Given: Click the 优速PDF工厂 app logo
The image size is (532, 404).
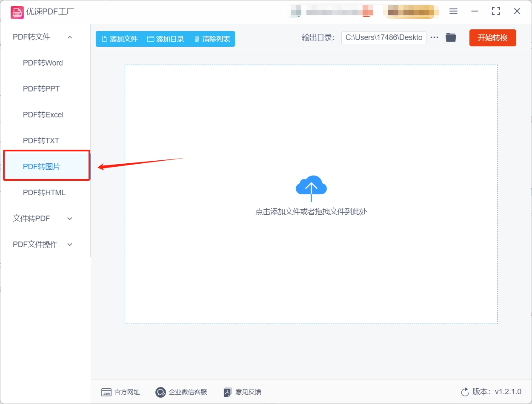Looking at the screenshot, I should [x=17, y=12].
